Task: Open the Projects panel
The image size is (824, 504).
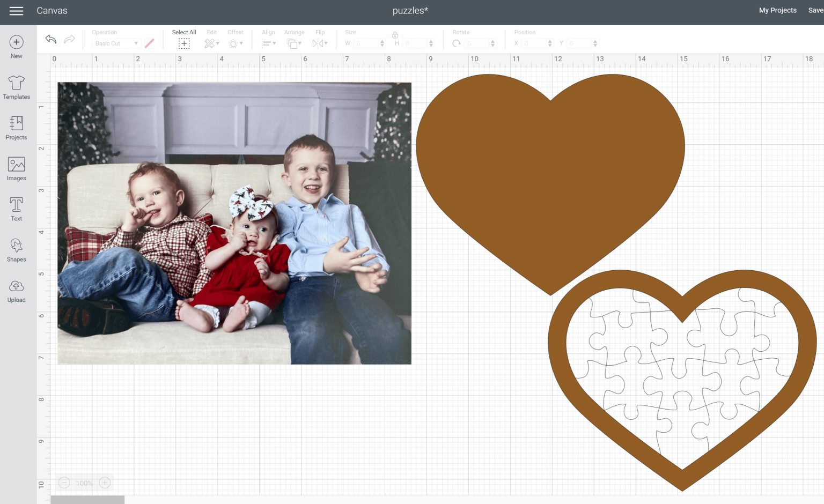Action: (16, 128)
